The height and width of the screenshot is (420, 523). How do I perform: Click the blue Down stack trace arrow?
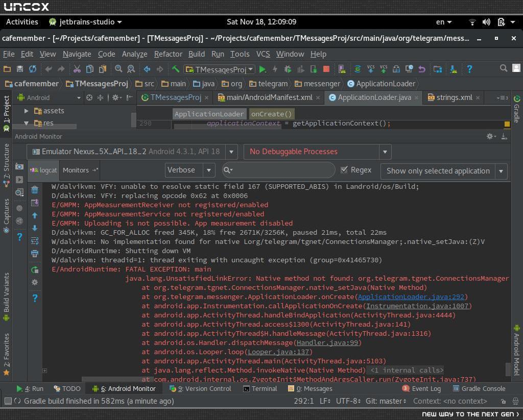click(x=35, y=228)
